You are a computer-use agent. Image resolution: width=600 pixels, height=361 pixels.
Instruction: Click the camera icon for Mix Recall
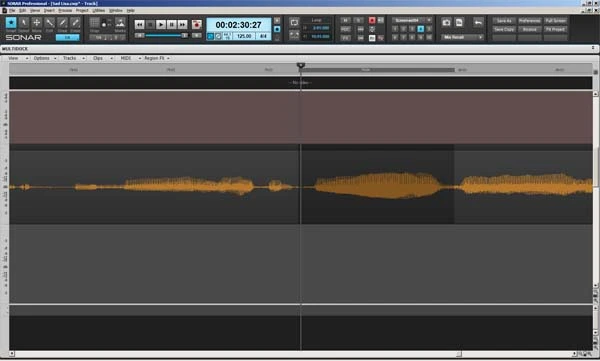click(x=446, y=23)
